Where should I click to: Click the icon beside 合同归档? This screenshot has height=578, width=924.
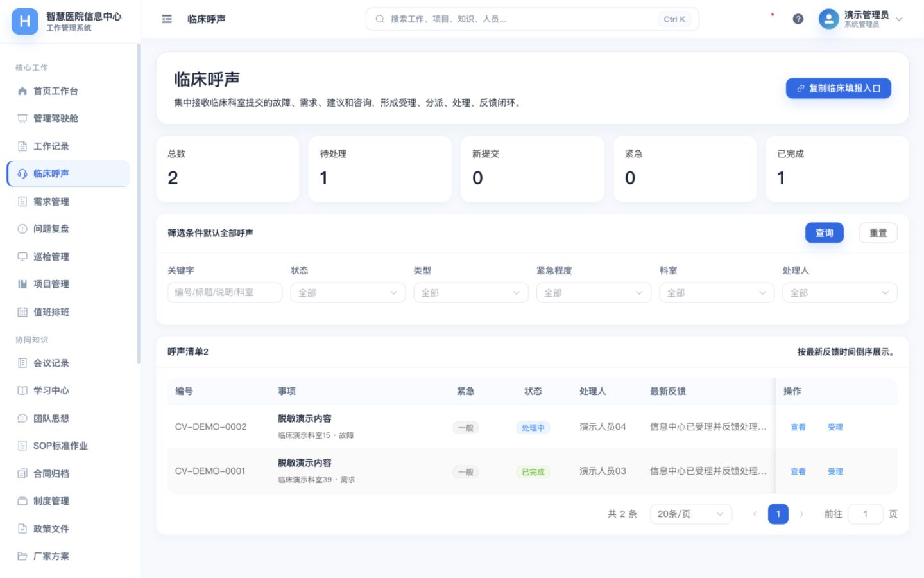(x=22, y=473)
